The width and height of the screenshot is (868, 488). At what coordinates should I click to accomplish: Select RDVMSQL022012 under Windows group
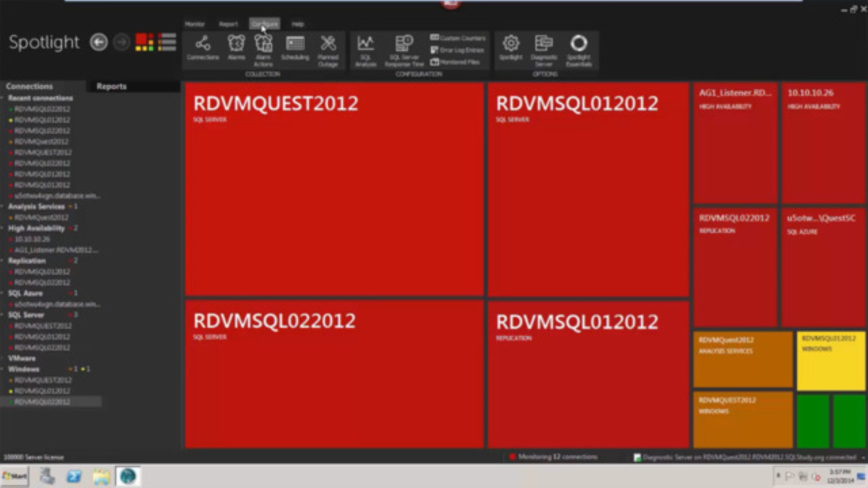pos(42,401)
